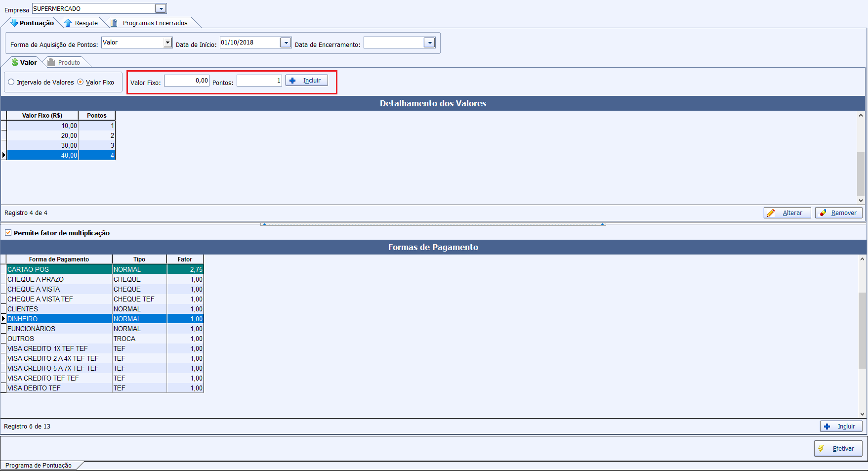Click the Remover icon in values panel
Viewport: 868px width, 471px height.
point(823,213)
